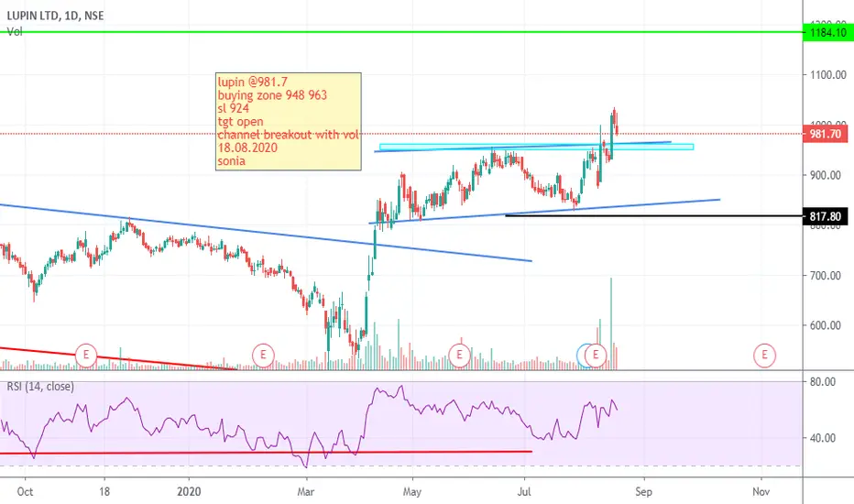Image resolution: width=854 pixels, height=504 pixels.
Task: Click 'channel breakout with vol' text
Action: 288,135
